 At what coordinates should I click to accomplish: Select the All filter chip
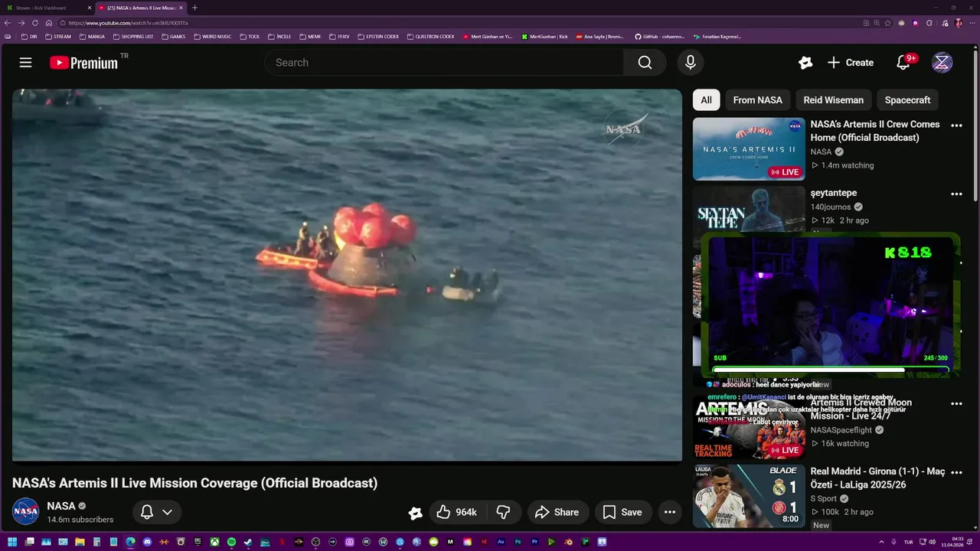click(706, 100)
